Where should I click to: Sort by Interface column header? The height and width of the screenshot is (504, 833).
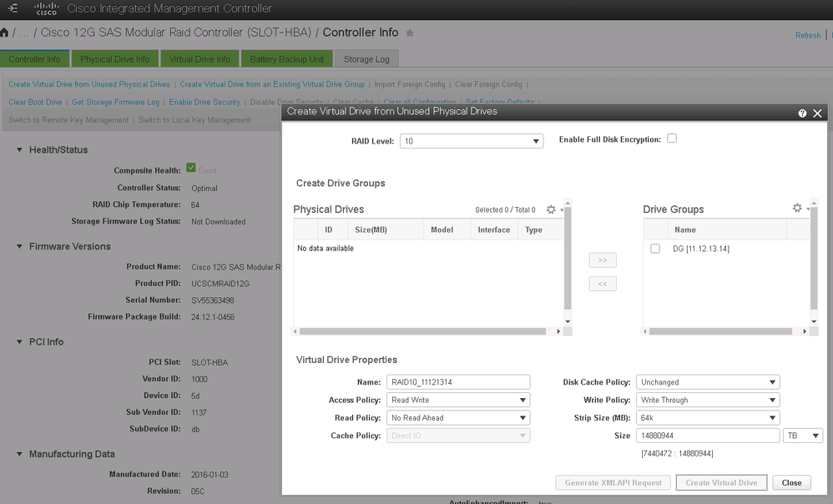click(x=493, y=230)
